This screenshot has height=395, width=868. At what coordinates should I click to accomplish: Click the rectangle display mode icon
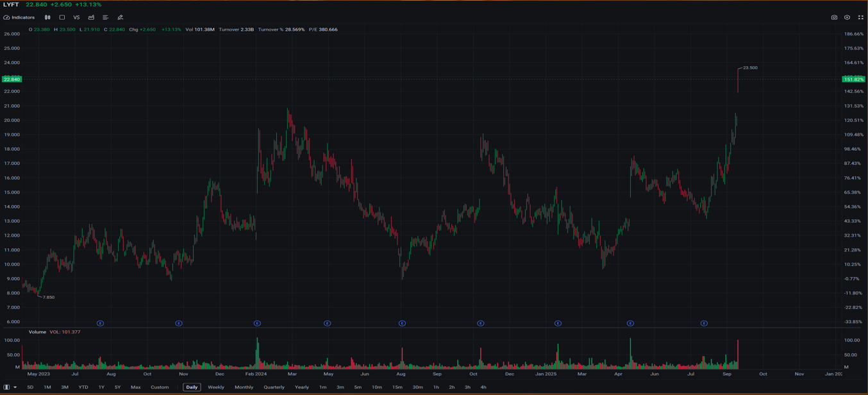[62, 17]
